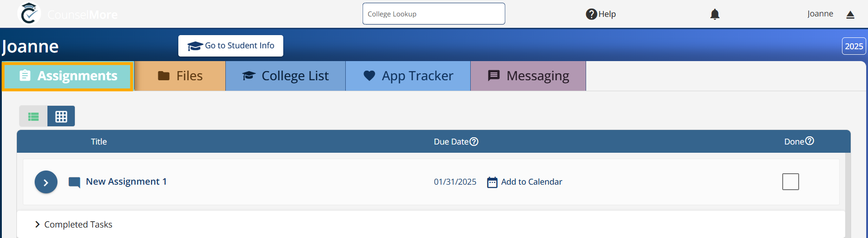Image resolution: width=868 pixels, height=238 pixels.
Task: Expand New Assignment 1 row arrow
Action: 46,182
